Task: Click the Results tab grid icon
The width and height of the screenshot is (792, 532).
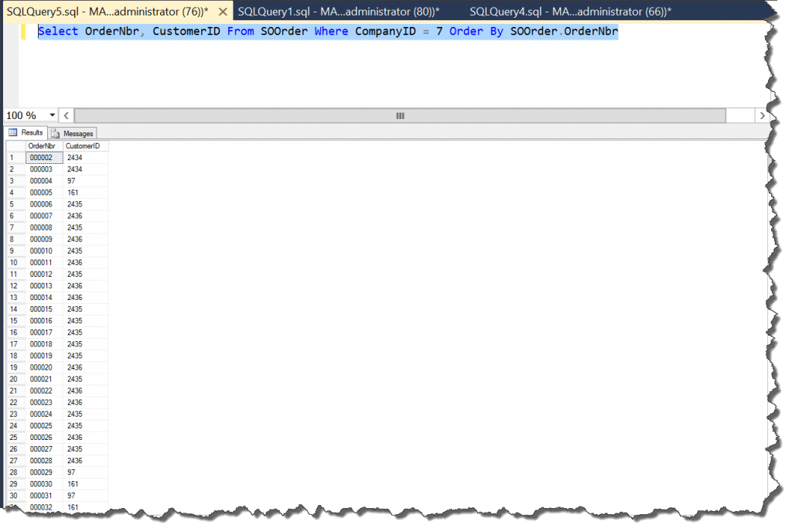Action: [14, 132]
